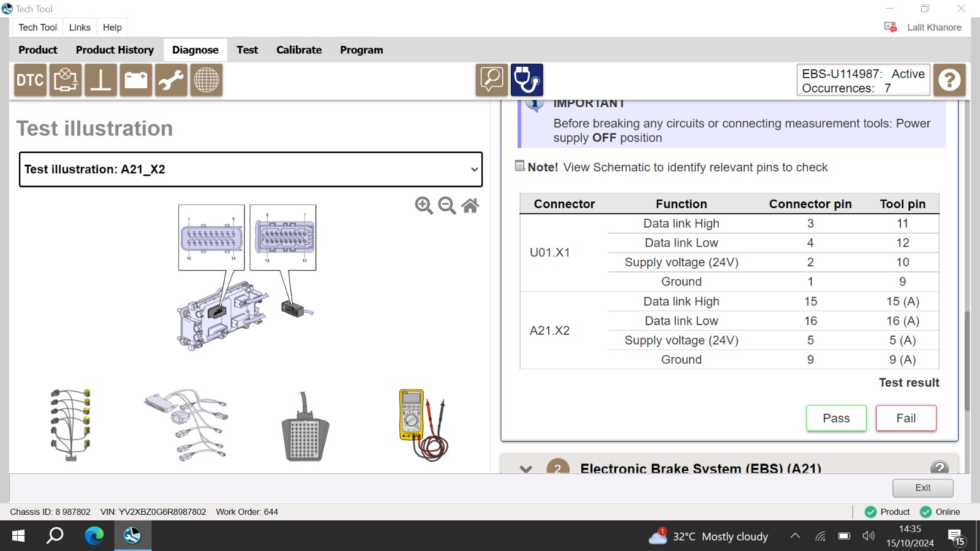
Task: Open the battery toolbar icon
Action: (x=136, y=80)
